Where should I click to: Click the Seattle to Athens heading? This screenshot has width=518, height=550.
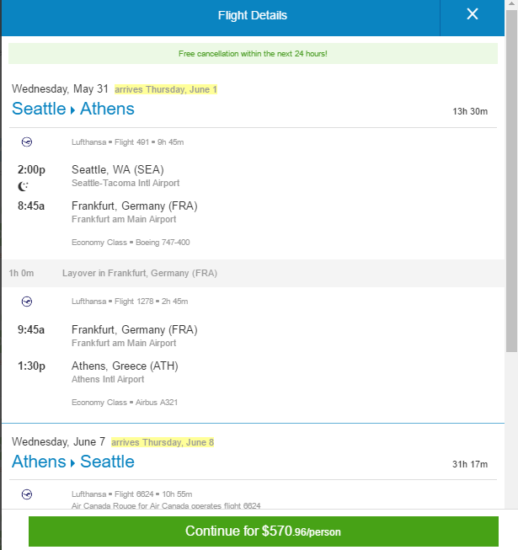73,109
